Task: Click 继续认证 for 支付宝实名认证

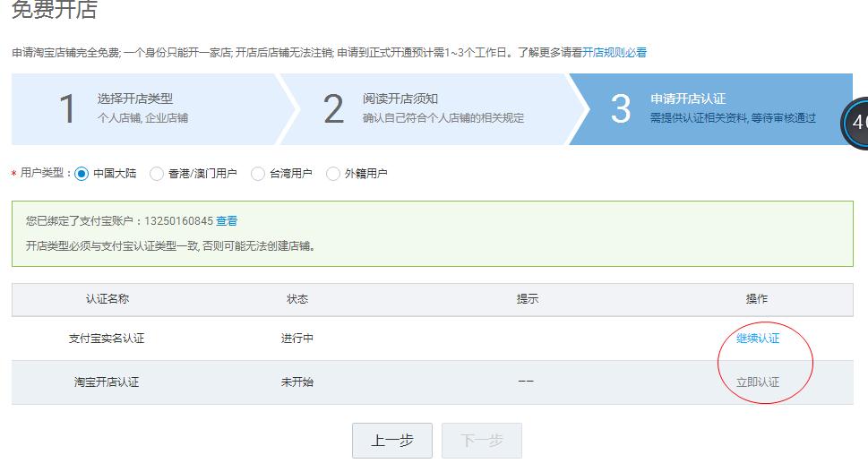Action: pyautogui.click(x=757, y=338)
